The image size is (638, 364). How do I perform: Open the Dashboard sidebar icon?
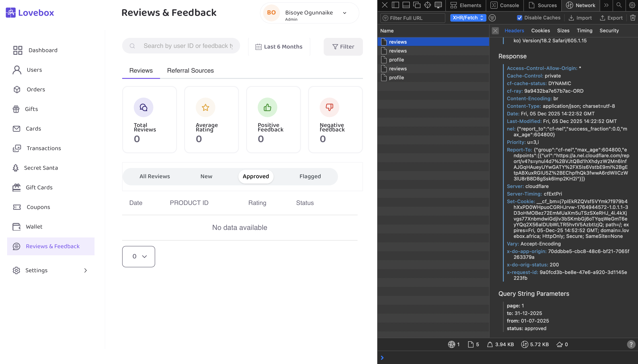point(18,50)
